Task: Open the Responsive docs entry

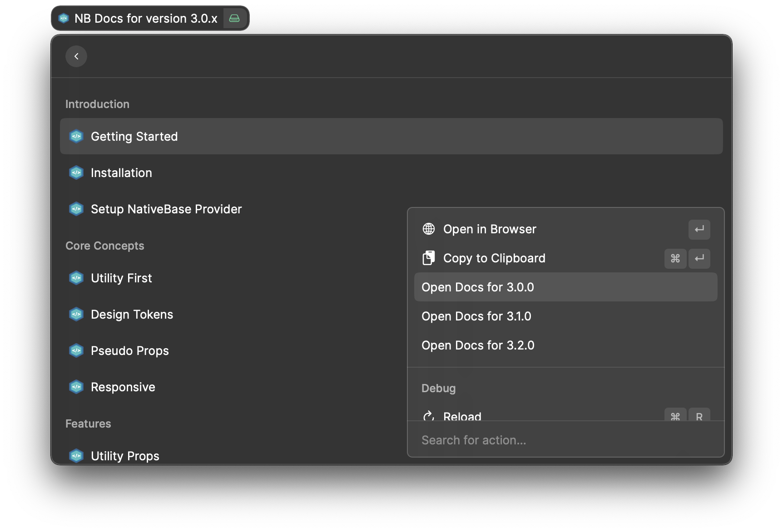Action: [391, 387]
